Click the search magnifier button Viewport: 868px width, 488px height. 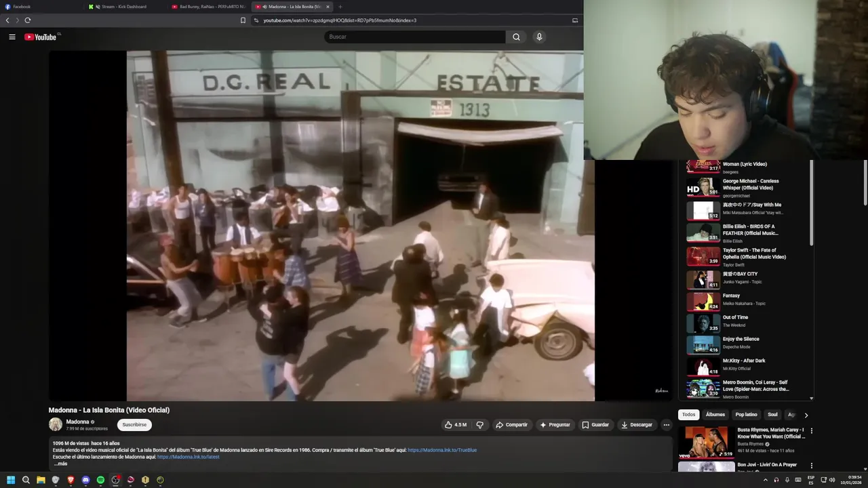point(516,37)
